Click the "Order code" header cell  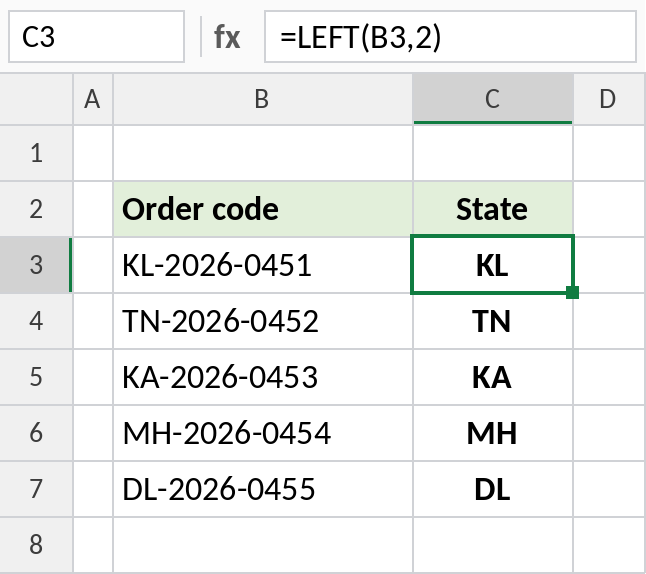click(x=262, y=209)
